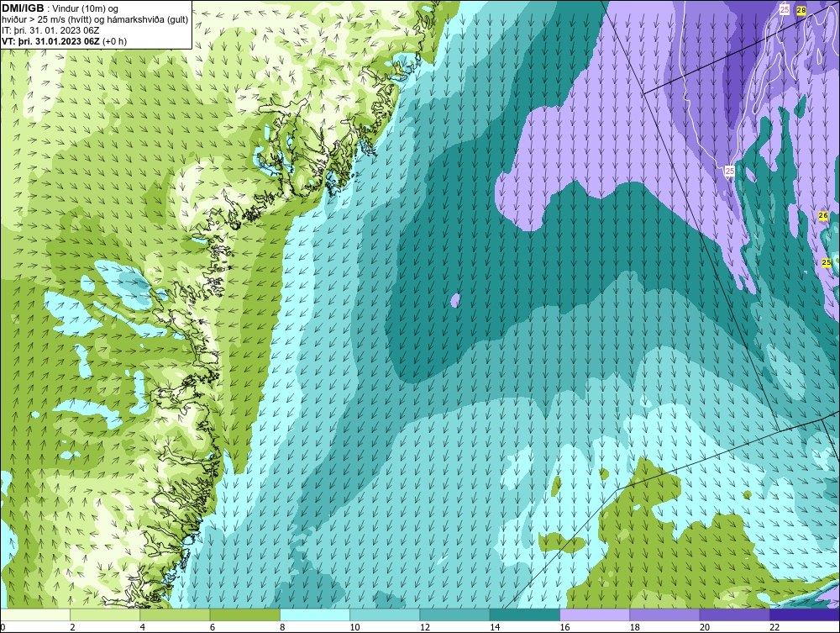This screenshot has height=633, width=840.
Task: Click the 12–14 m/s teal legend swatch
Action: [454, 615]
